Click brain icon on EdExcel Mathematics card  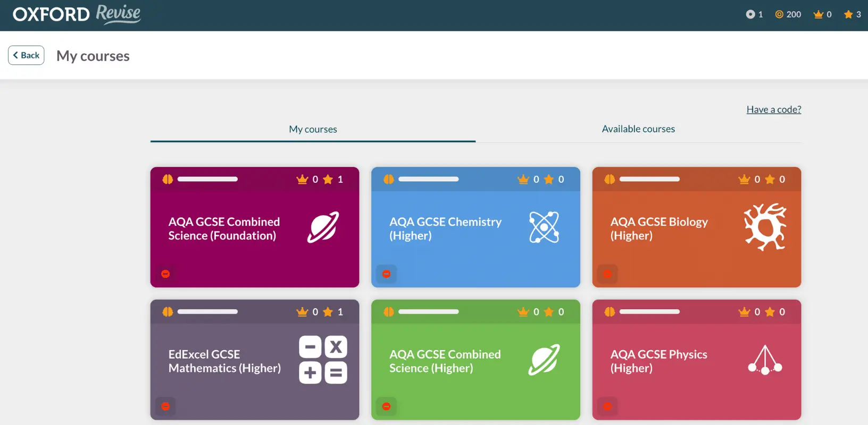(168, 312)
